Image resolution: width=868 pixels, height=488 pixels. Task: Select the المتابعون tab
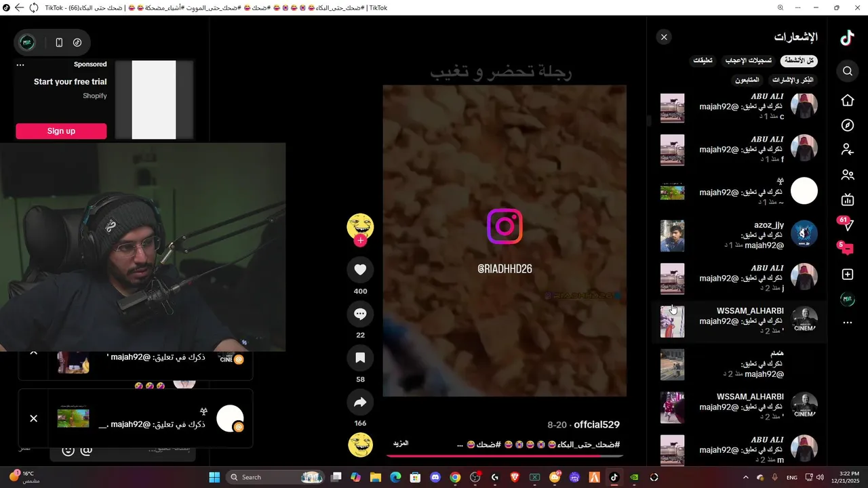point(747,80)
